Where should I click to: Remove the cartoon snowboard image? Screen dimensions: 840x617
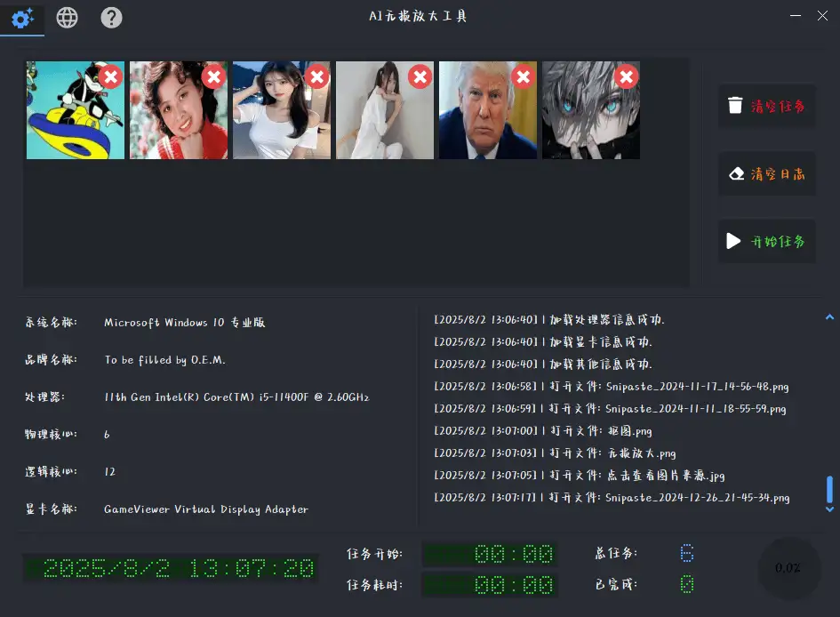(x=110, y=77)
